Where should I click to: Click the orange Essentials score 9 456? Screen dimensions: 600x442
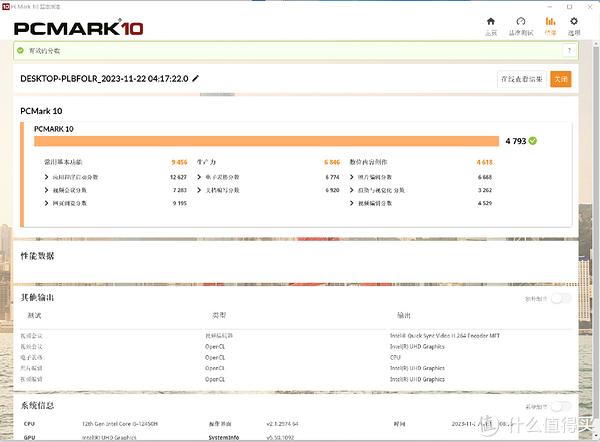[179, 162]
